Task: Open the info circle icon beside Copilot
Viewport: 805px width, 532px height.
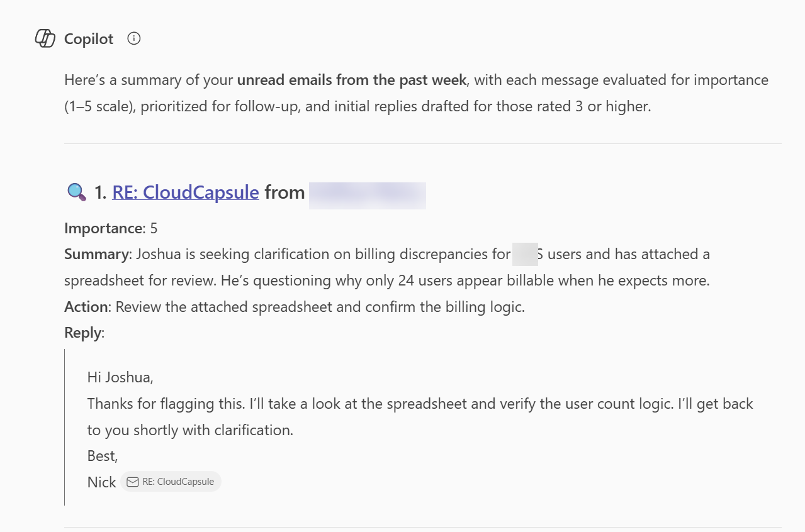Action: coord(133,38)
